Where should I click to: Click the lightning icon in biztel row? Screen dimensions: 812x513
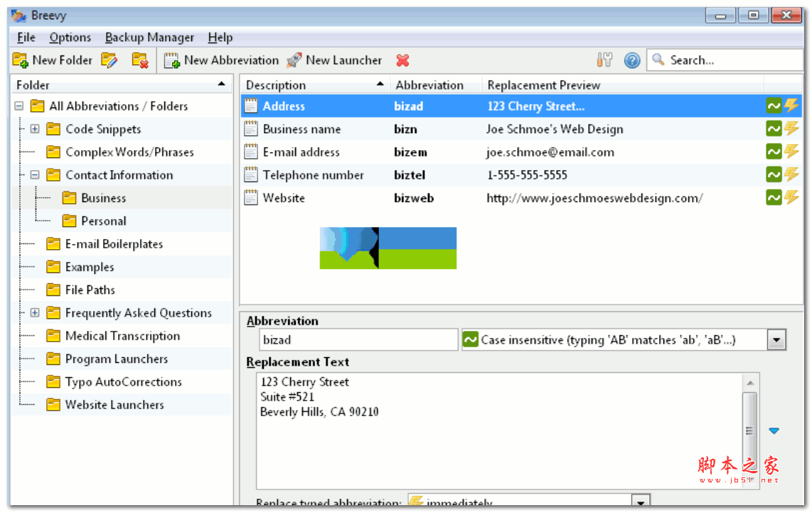click(x=791, y=174)
